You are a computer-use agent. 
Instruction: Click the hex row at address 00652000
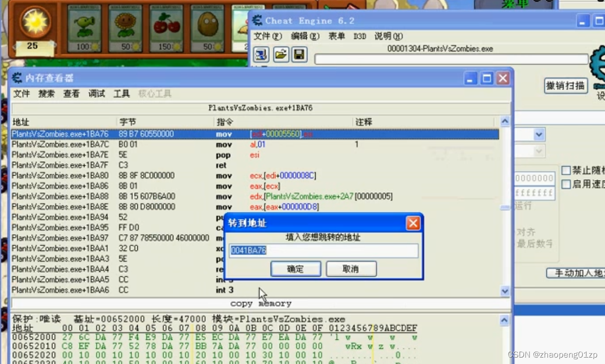(x=215, y=337)
